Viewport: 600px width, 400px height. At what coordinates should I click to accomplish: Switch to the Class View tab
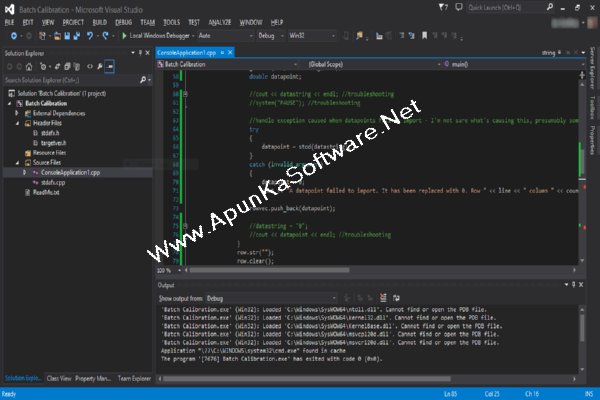click(59, 378)
